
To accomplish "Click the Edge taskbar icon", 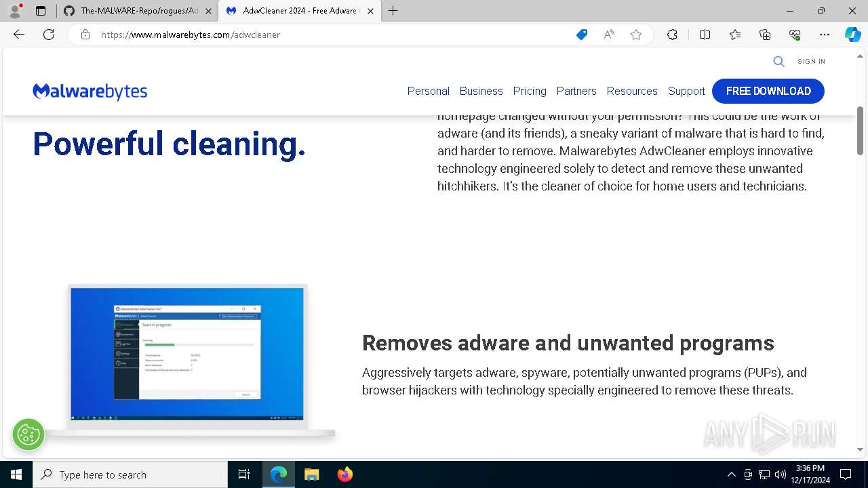I will [279, 474].
